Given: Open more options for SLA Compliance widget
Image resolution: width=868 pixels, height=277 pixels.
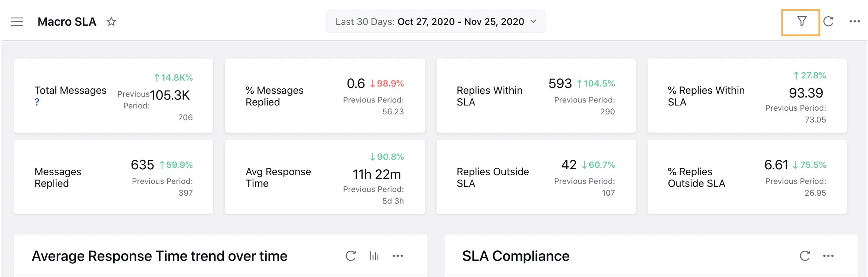Looking at the screenshot, I should click(x=828, y=256).
